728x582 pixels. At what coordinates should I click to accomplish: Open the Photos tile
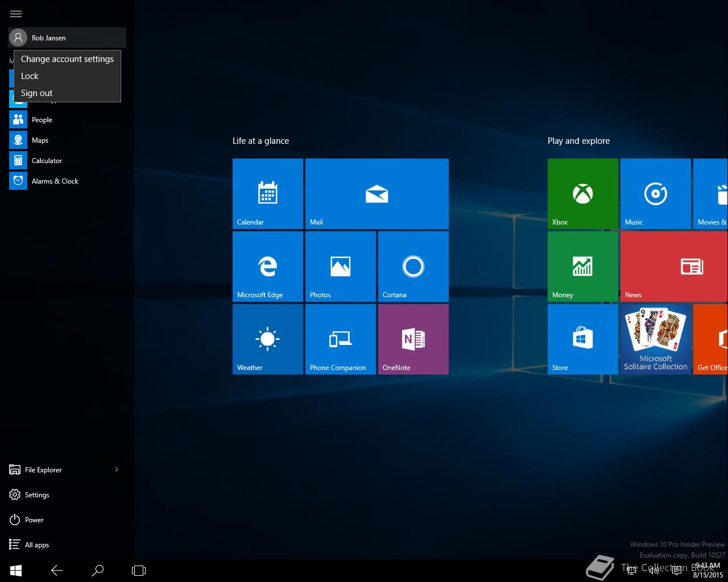click(x=340, y=267)
